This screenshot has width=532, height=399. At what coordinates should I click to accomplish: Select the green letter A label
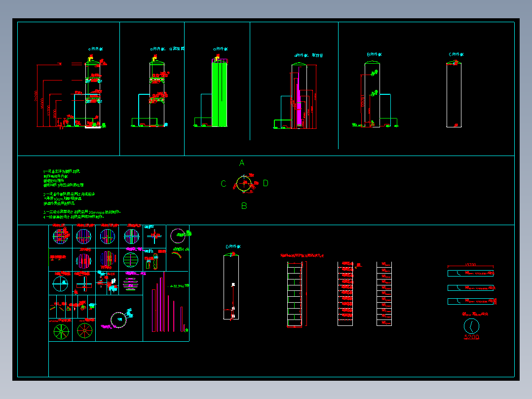[x=242, y=163]
